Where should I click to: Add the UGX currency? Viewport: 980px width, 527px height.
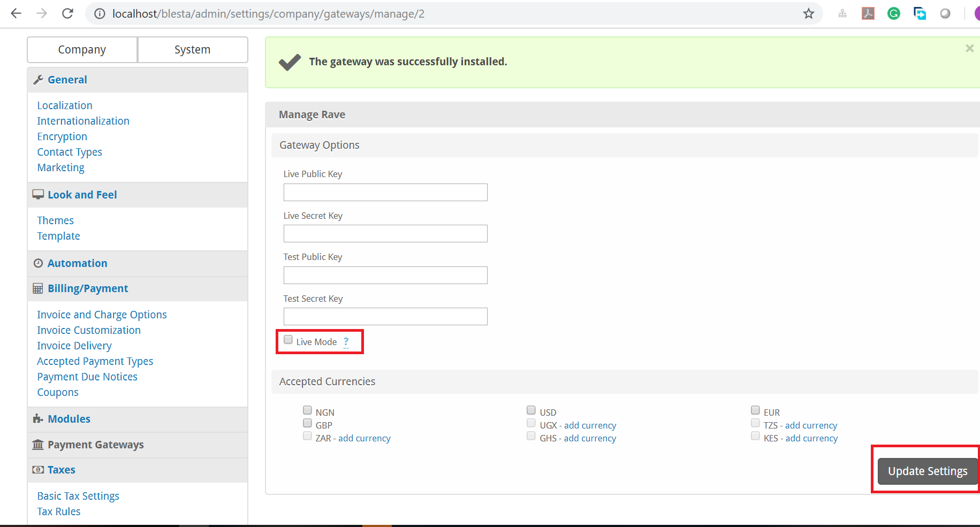tap(590, 425)
